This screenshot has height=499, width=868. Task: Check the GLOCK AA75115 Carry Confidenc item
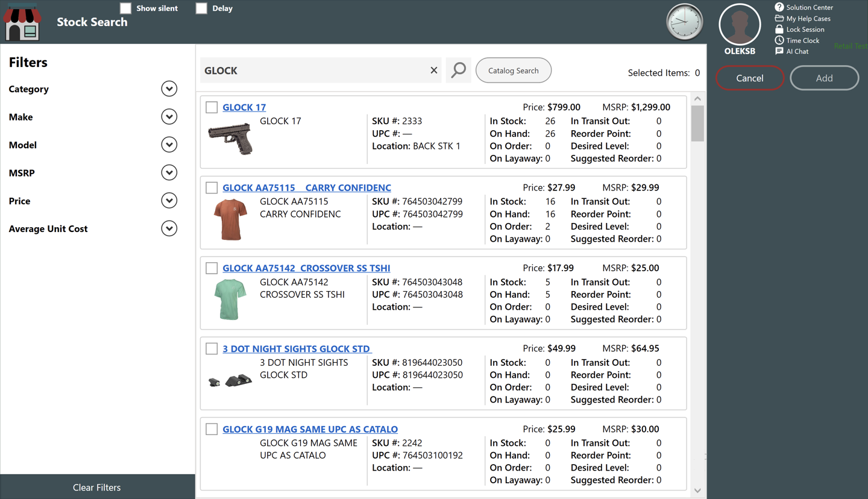coord(212,187)
